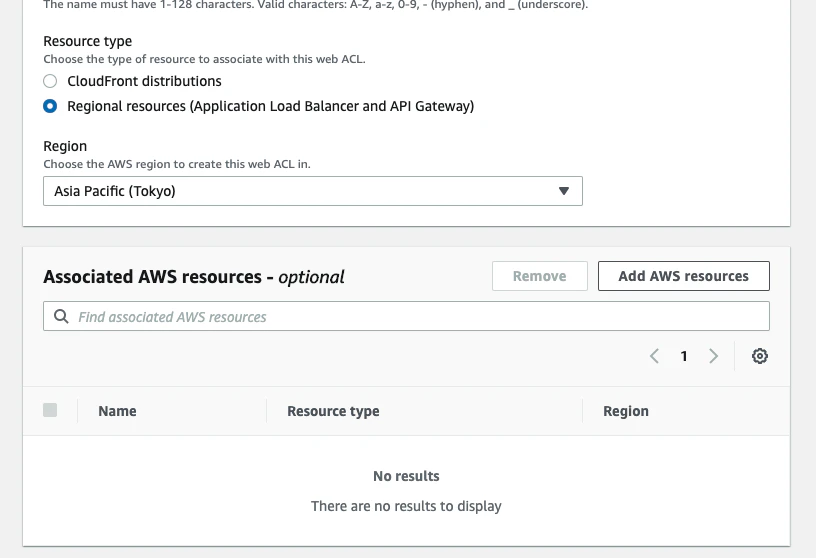Open table preferences gear icon
The height and width of the screenshot is (558, 816).
click(x=760, y=356)
